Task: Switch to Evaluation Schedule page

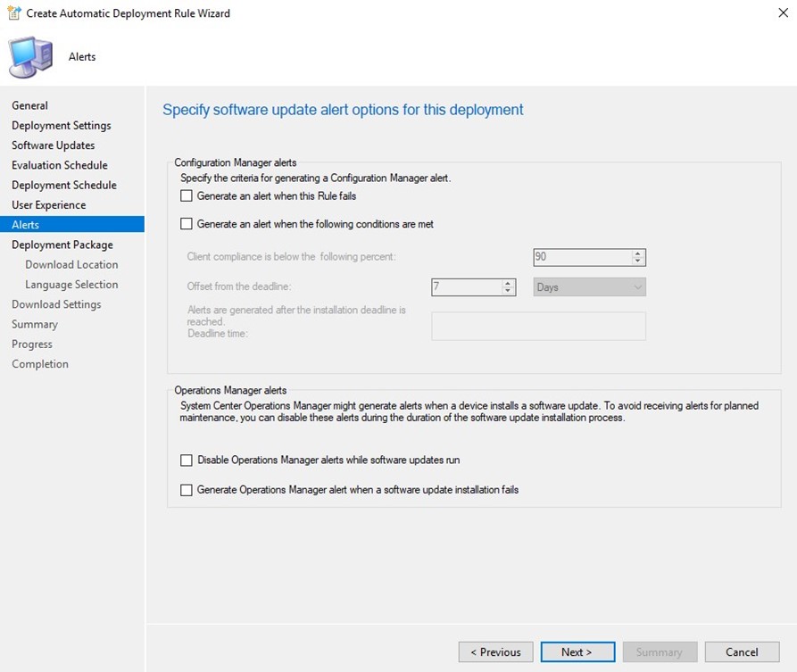Action: click(x=60, y=165)
